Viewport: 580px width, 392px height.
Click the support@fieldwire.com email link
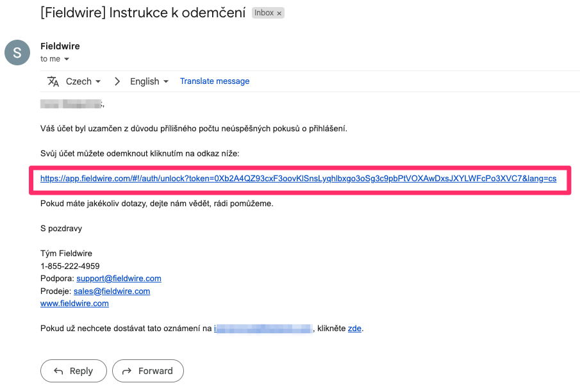click(x=119, y=279)
